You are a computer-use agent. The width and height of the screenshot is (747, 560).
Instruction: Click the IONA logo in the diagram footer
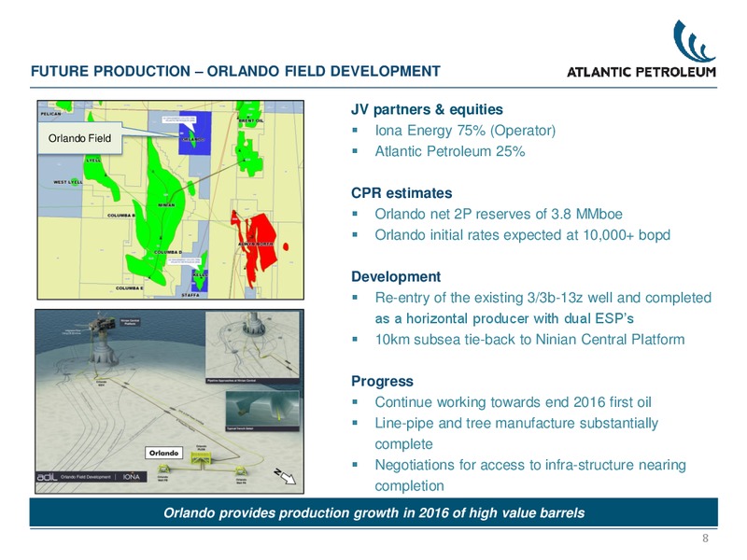[132, 477]
